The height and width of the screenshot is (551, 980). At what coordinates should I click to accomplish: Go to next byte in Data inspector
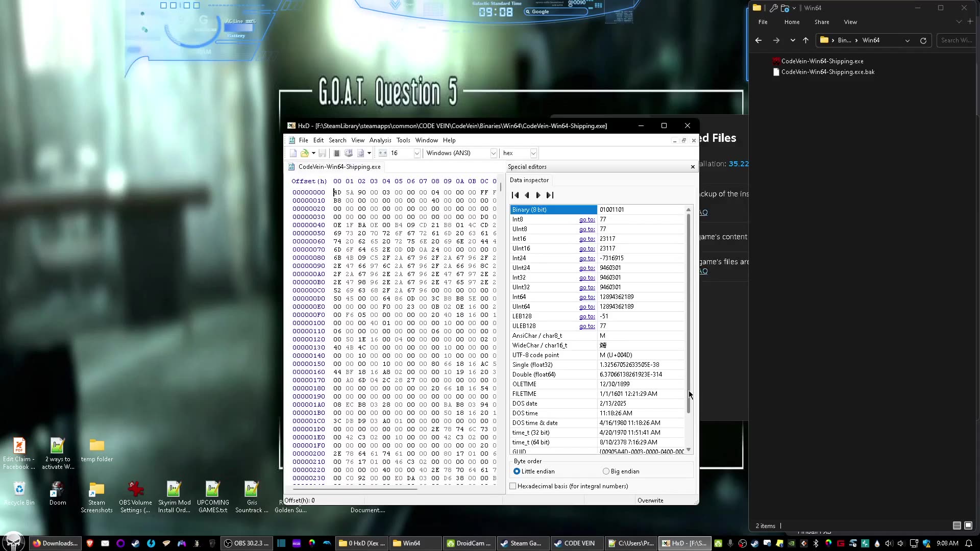coord(538,195)
